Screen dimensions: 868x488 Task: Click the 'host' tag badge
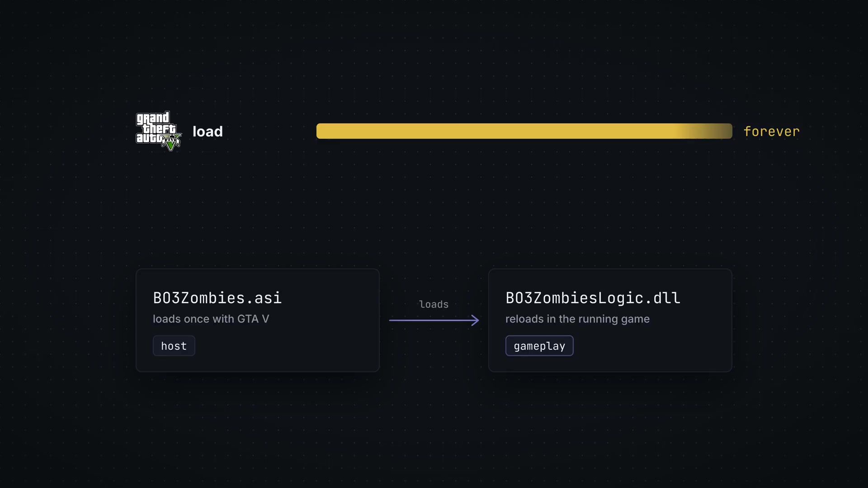pyautogui.click(x=174, y=346)
